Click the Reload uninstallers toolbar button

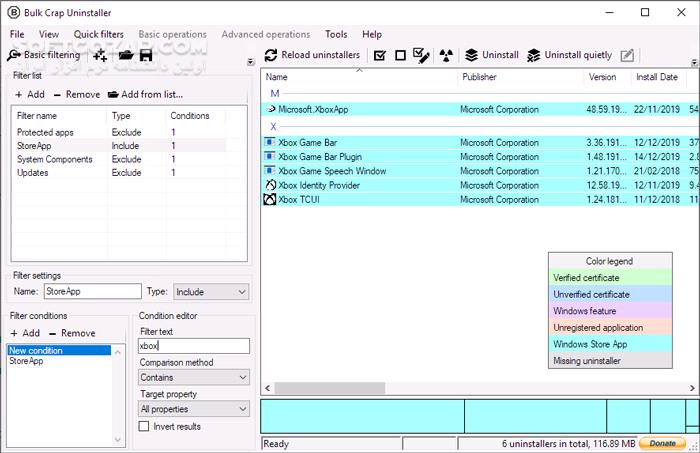[312, 55]
